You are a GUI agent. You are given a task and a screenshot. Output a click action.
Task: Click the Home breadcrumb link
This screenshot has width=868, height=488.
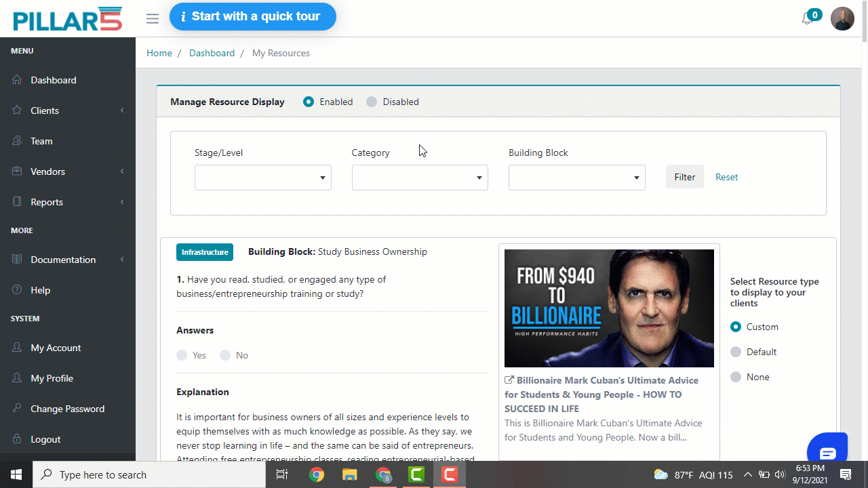tap(159, 53)
